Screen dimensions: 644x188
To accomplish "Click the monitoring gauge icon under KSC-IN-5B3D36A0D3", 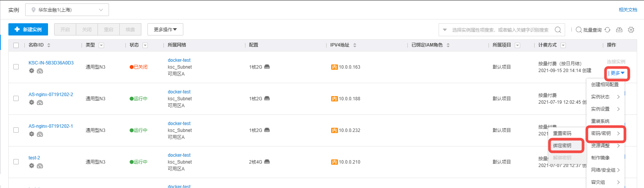I will 40,71.
